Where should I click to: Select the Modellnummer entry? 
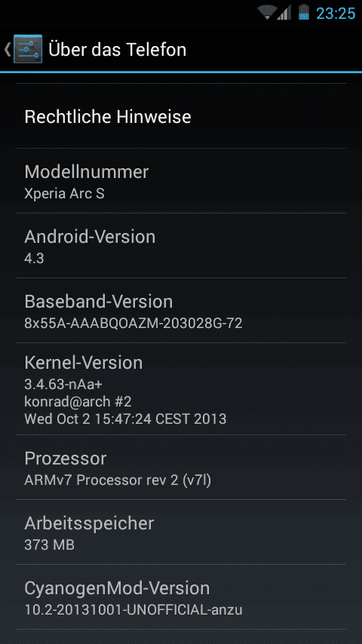(x=181, y=181)
